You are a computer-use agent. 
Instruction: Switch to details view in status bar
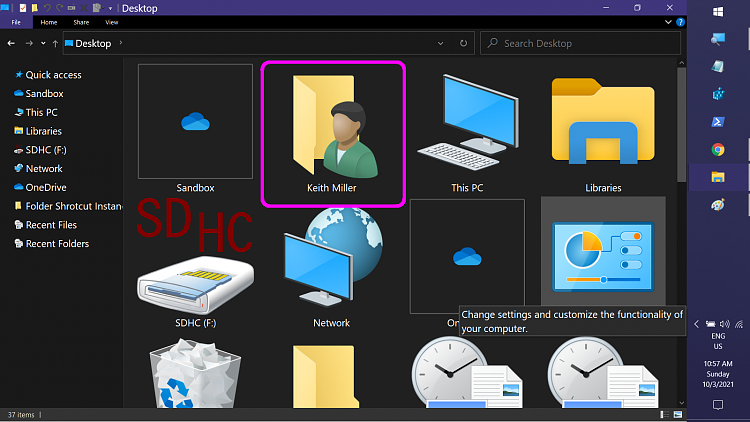tap(664, 414)
